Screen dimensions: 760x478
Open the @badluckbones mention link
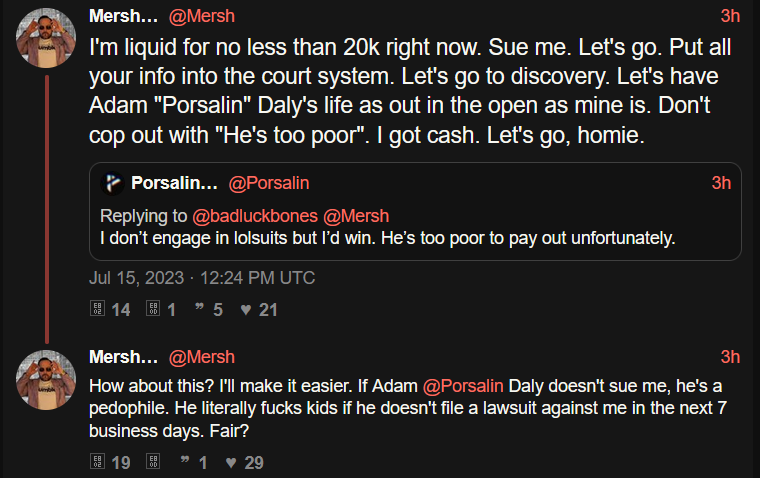[x=256, y=216]
